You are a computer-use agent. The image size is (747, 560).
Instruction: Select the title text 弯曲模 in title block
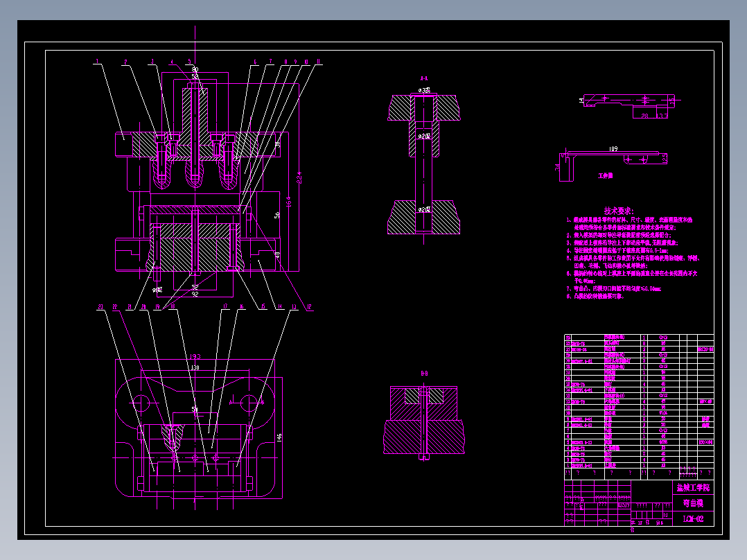point(693,502)
